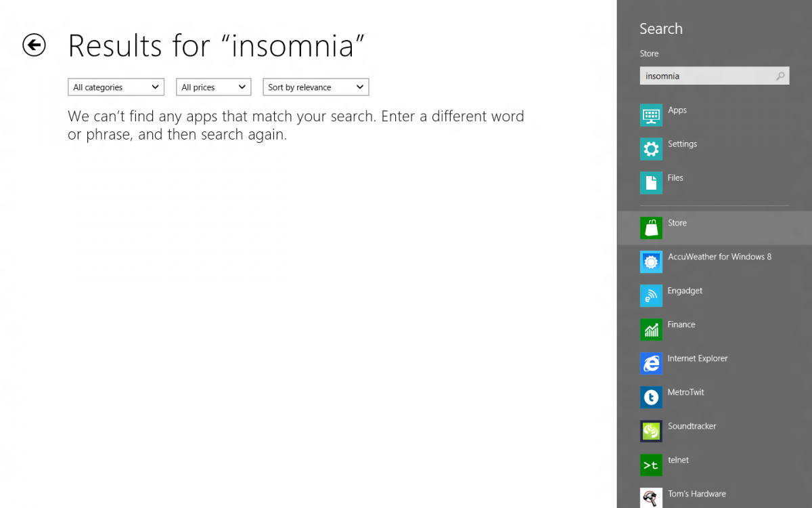Viewport: 812px width, 508px height.
Task: Select the Files document icon
Action: click(x=651, y=183)
